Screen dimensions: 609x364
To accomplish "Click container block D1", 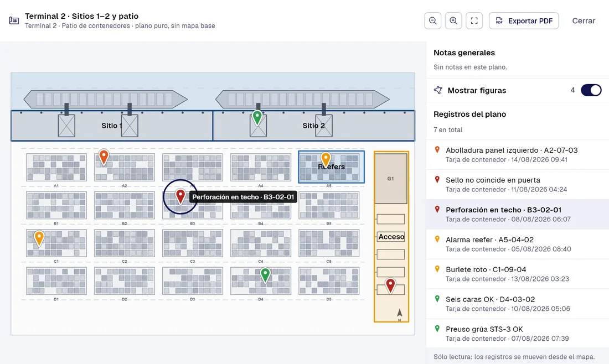I will pos(56,281).
